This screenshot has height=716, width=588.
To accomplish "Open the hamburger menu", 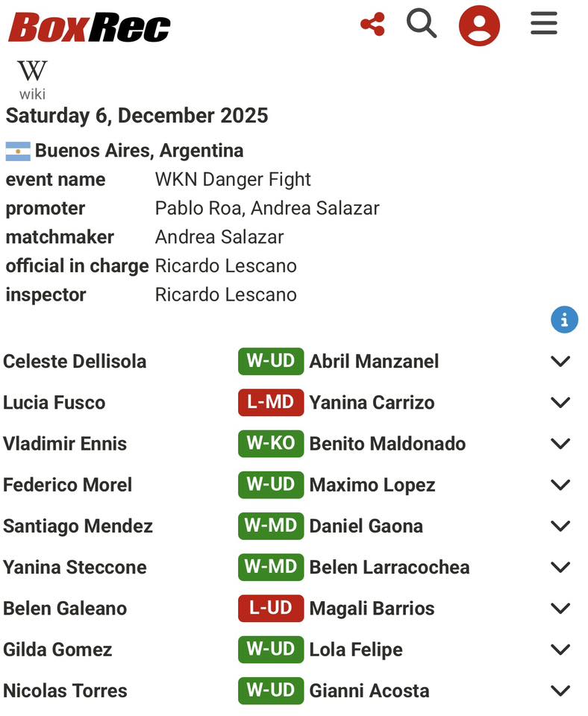I will [x=544, y=24].
